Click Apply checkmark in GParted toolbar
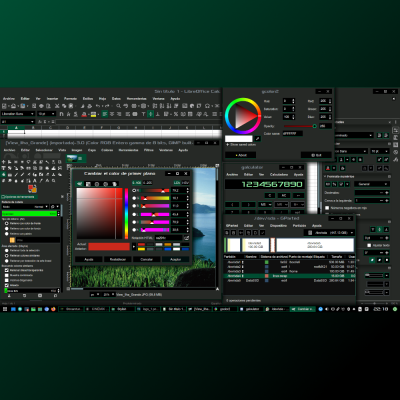Viewport: 400px width, 400px height. (x=263, y=232)
